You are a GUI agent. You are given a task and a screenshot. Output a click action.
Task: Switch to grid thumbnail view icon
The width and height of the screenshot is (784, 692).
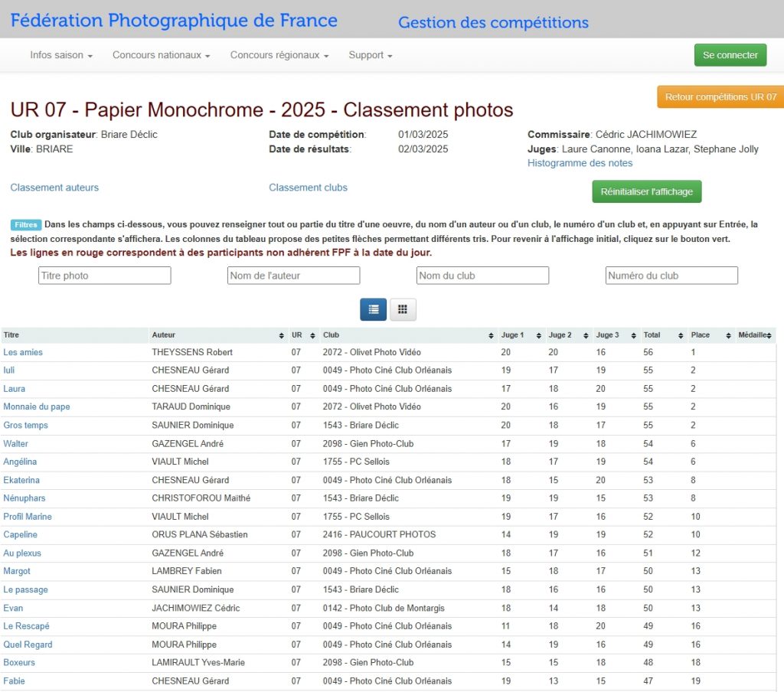pos(403,309)
